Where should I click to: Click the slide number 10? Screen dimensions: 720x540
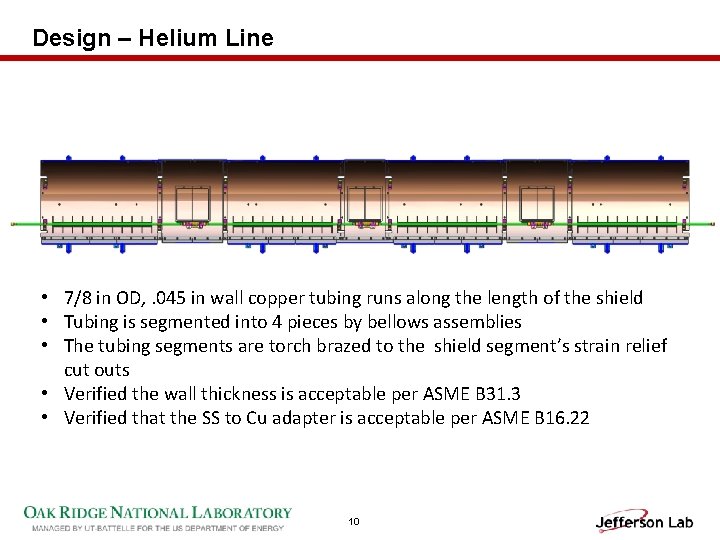[x=354, y=521]
